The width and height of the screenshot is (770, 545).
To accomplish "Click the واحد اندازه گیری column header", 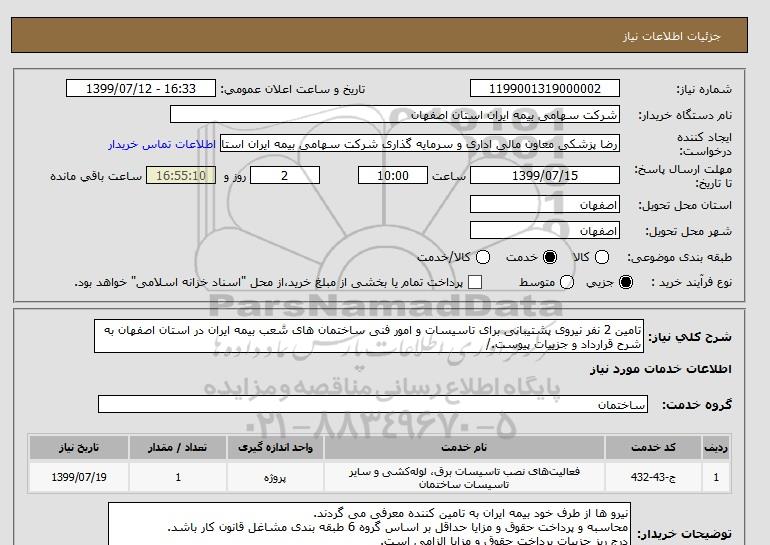I will (x=275, y=447).
